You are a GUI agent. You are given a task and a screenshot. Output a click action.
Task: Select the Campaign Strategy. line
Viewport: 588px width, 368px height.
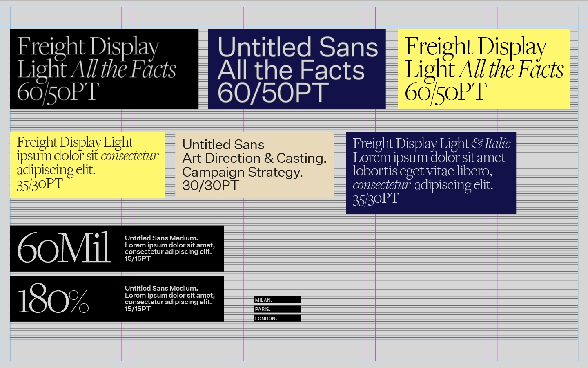pyautogui.click(x=243, y=172)
